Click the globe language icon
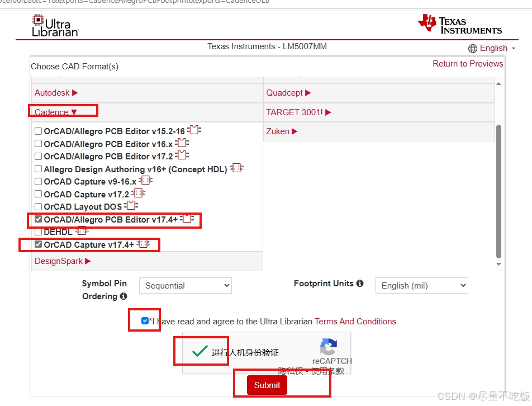Screen dimensions: 532x406 click(472, 49)
